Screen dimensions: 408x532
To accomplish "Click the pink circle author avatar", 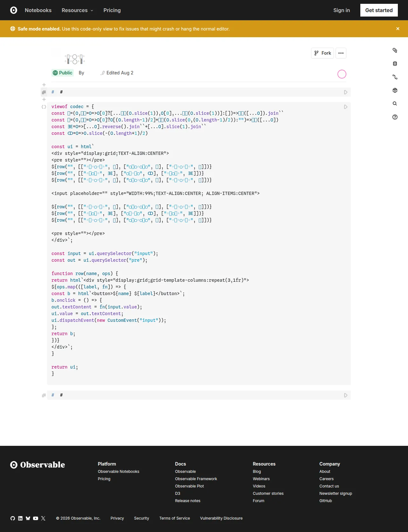I will point(342,74).
